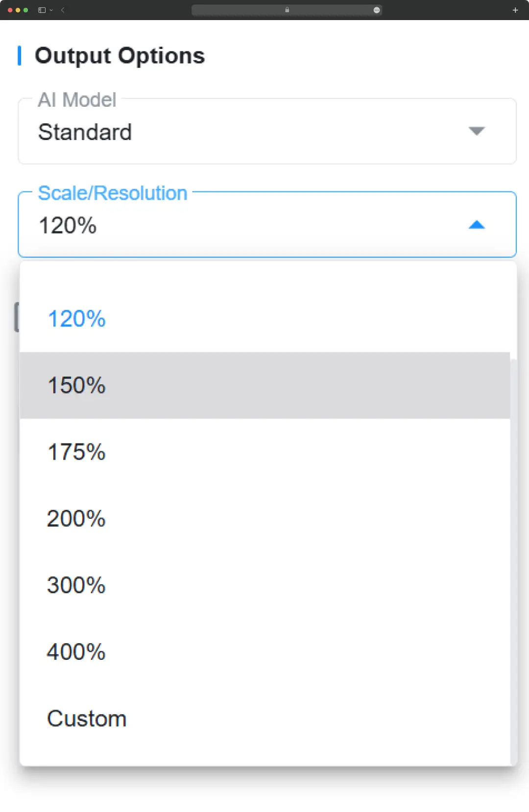Open the chevron menu beside sidebar icon
The height and width of the screenshot is (812, 529).
(x=51, y=10)
